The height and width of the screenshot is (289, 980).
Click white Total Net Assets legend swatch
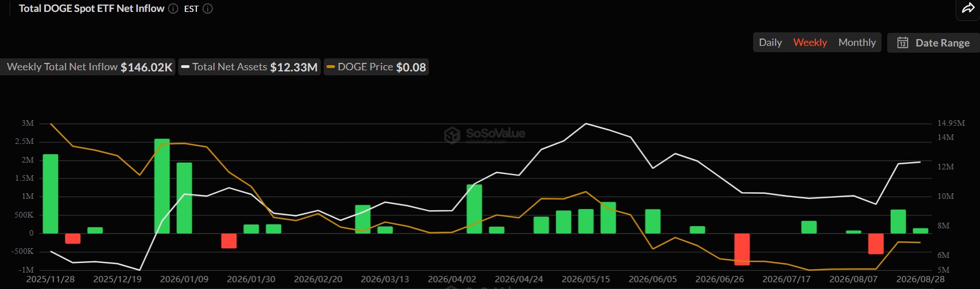185,67
